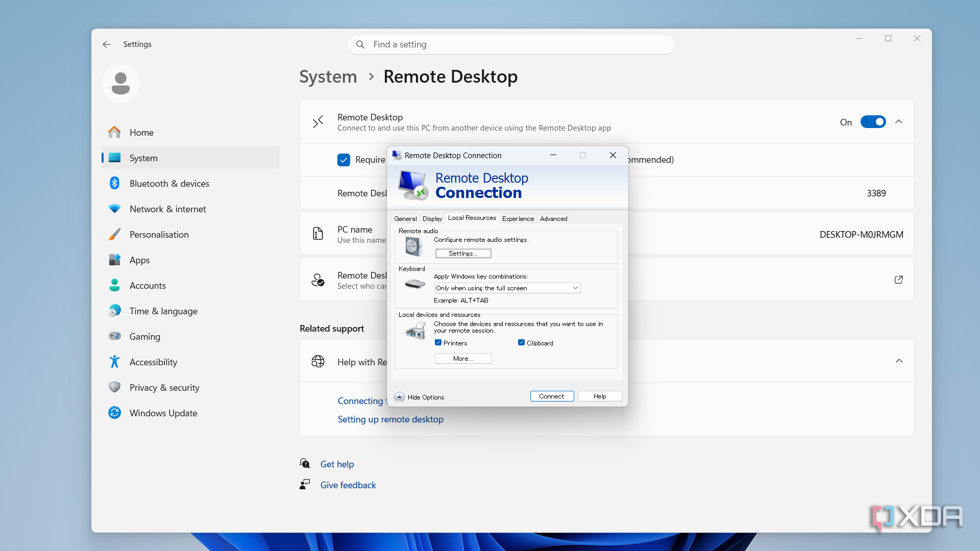Open Windows key combinations dropdown
The image size is (980, 551).
point(507,288)
